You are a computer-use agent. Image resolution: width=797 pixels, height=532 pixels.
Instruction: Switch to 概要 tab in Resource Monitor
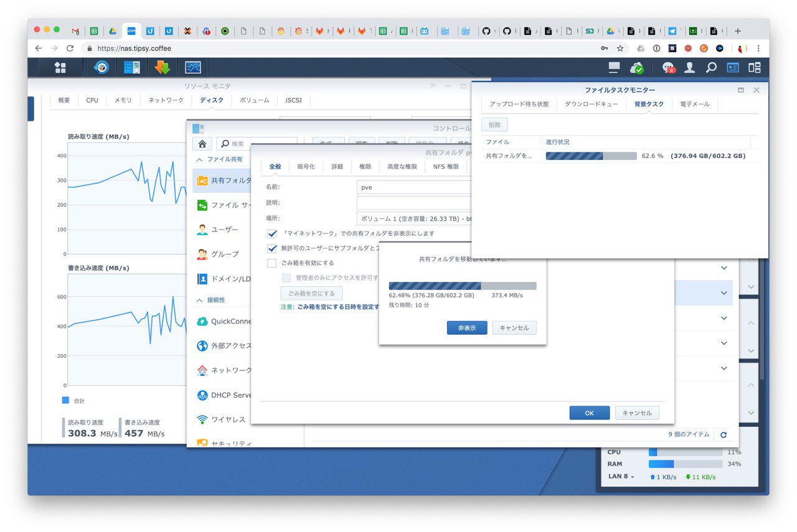coord(64,100)
